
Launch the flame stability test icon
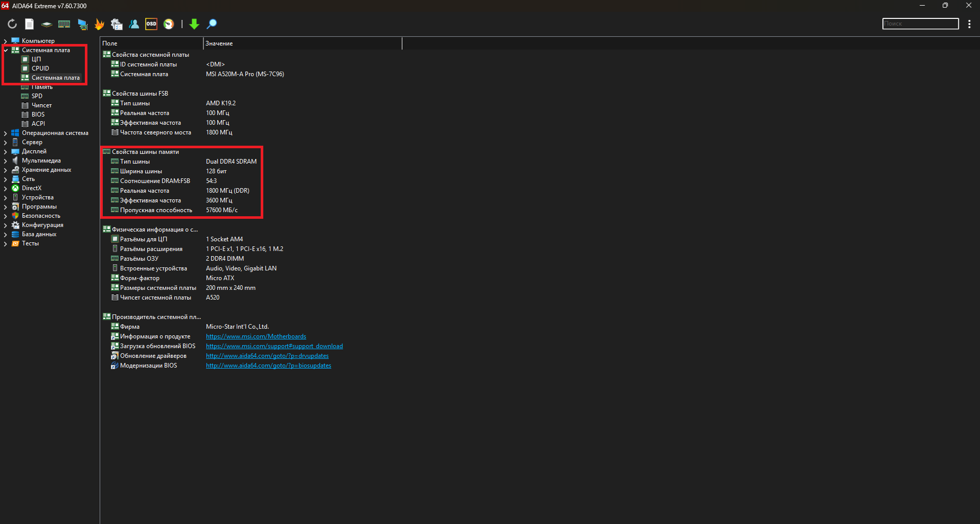click(99, 24)
